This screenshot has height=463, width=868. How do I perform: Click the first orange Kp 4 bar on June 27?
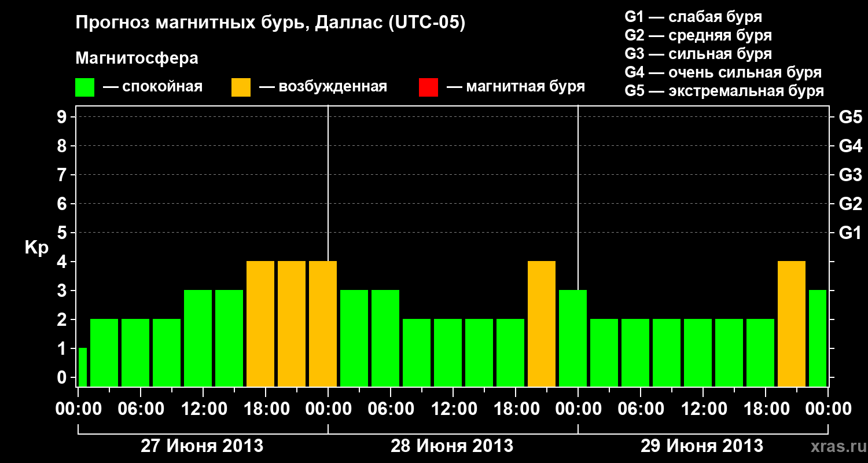(260, 324)
